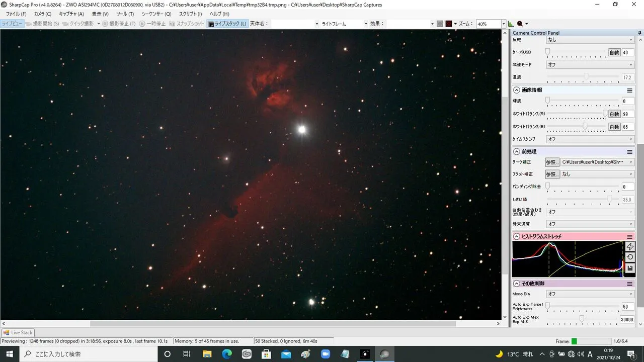Open the キャプチャ (A) menu

pyautogui.click(x=71, y=14)
